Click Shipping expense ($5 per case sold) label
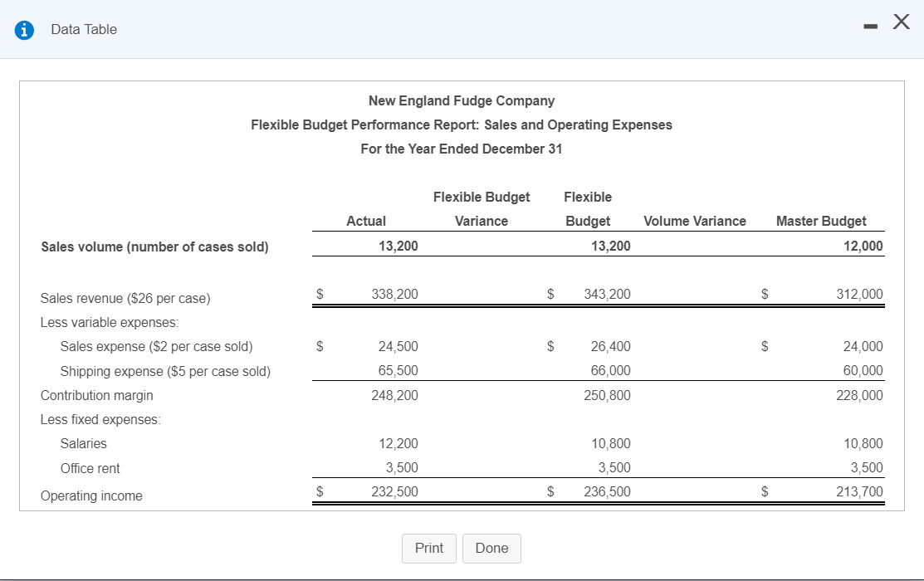The height and width of the screenshot is (581, 924). [x=165, y=371]
